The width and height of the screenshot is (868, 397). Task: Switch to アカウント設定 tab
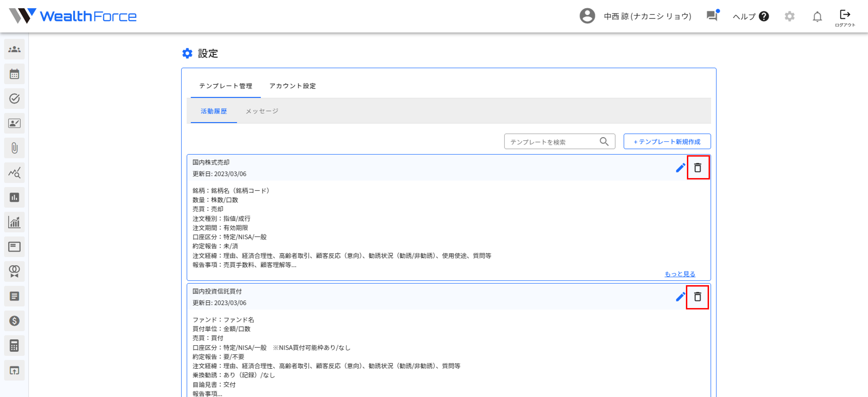(293, 86)
